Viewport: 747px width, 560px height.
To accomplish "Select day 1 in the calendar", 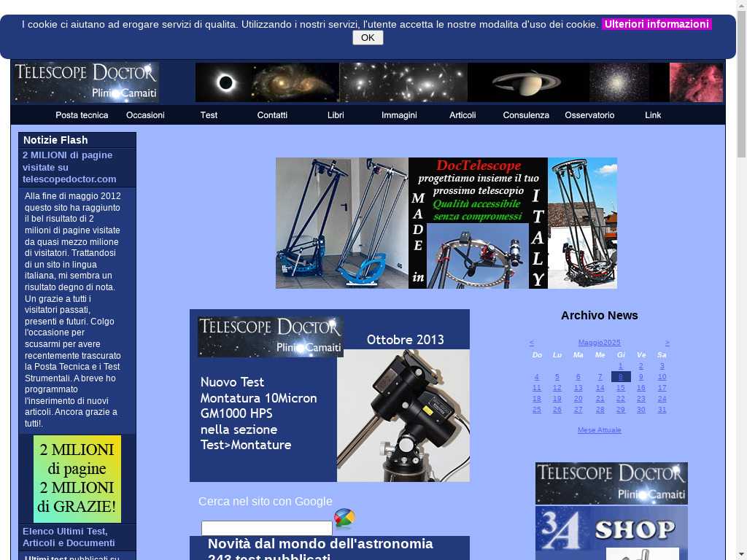I will (x=620, y=366).
